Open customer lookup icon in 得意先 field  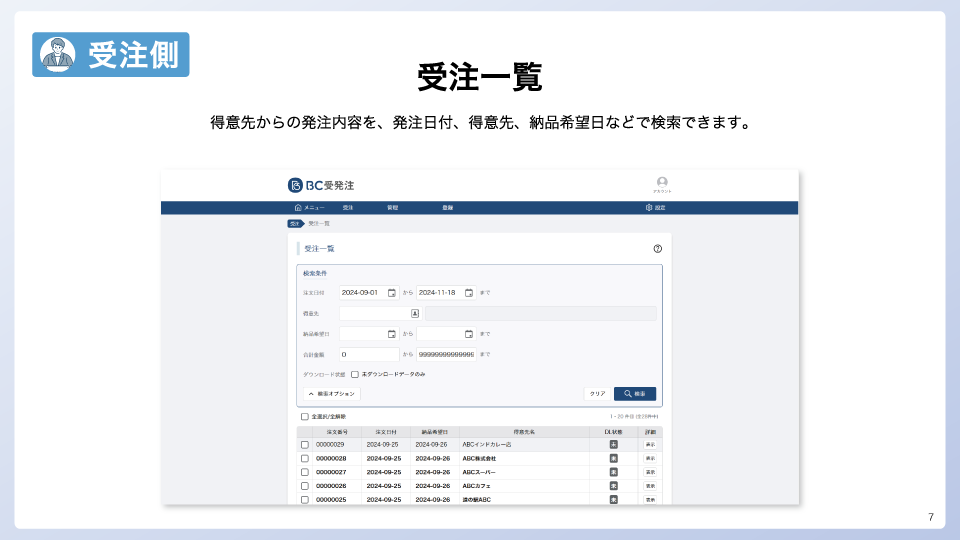pos(414,313)
